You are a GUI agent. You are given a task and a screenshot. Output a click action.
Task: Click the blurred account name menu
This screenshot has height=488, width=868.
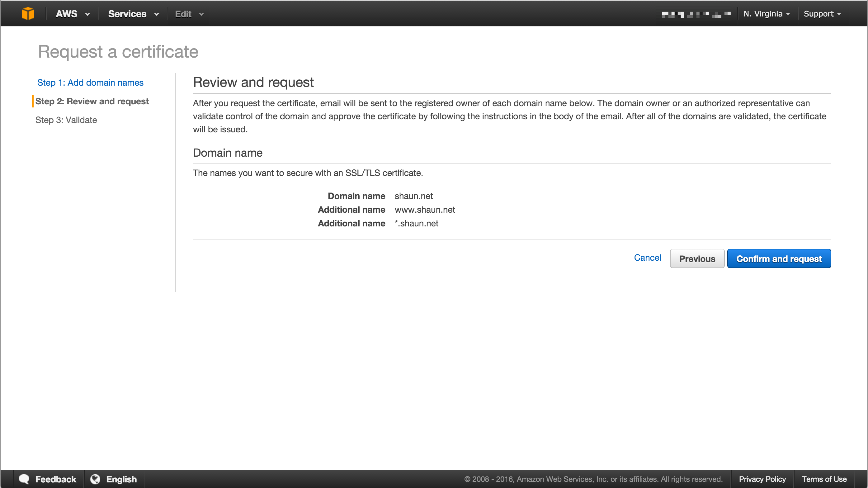tap(696, 14)
